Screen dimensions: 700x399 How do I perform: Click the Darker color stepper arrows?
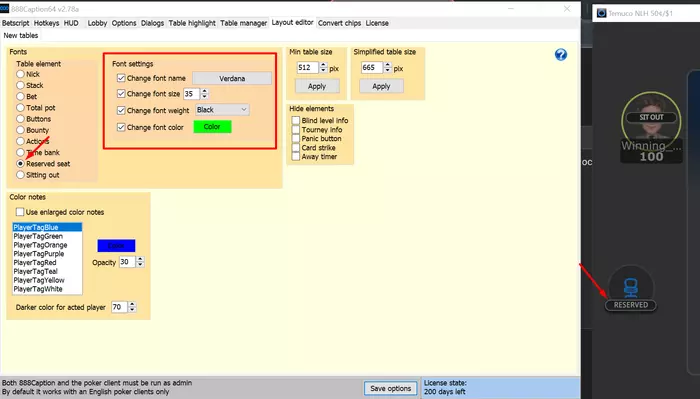tap(132, 307)
